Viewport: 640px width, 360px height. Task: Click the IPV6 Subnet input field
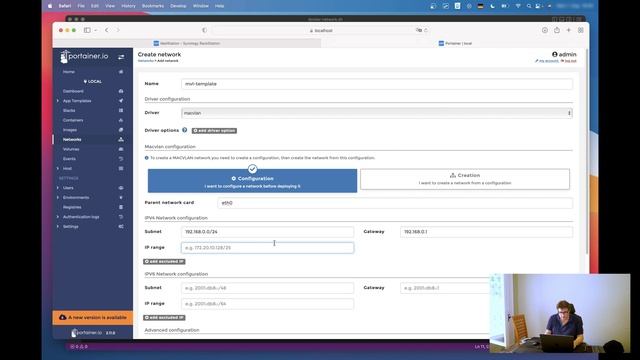267,288
